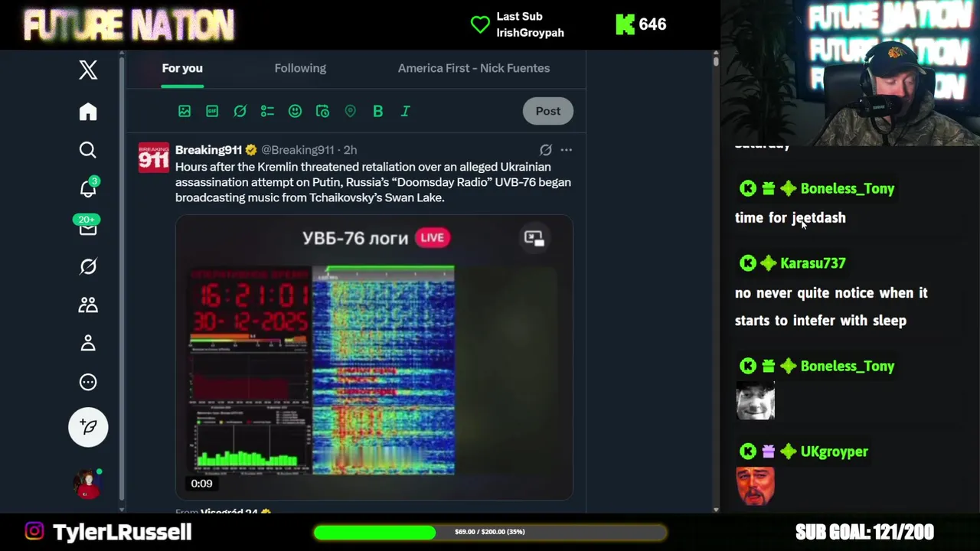Click the Grok enhance icon in composer
This screenshot has height=551, width=980.
pos(240,111)
